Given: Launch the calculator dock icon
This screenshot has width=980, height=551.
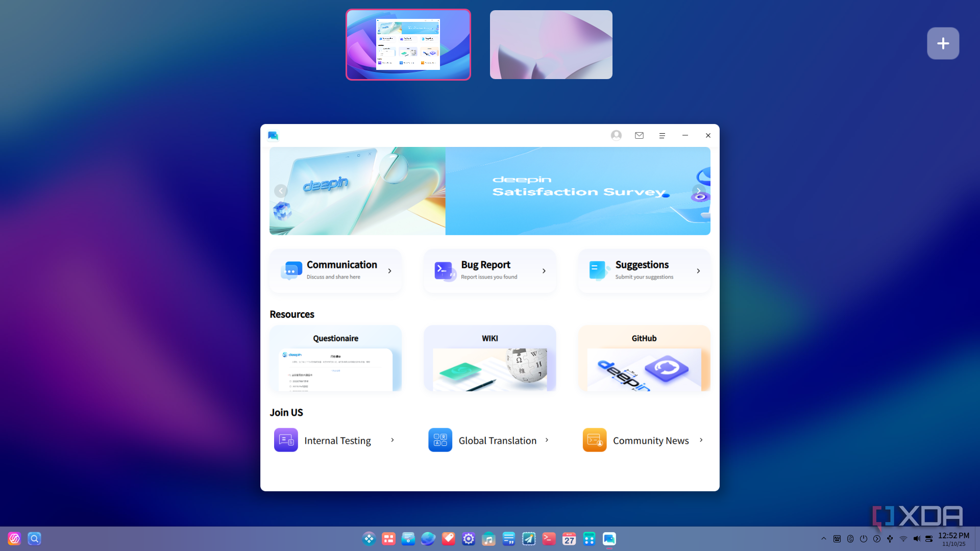Looking at the screenshot, I should click(589, 539).
